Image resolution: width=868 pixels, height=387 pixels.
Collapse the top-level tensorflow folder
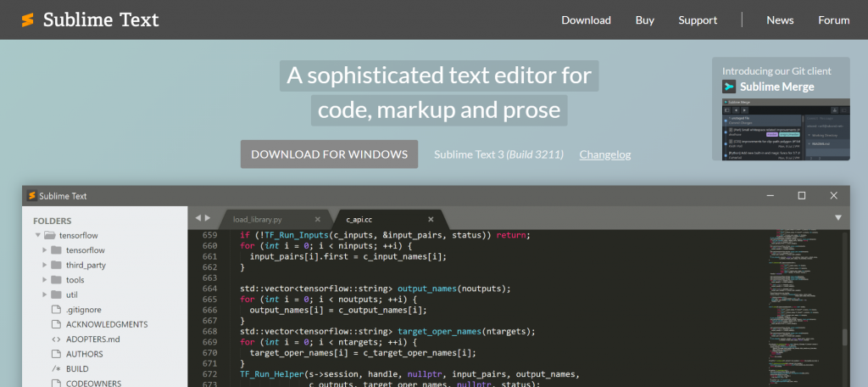pyautogui.click(x=37, y=235)
